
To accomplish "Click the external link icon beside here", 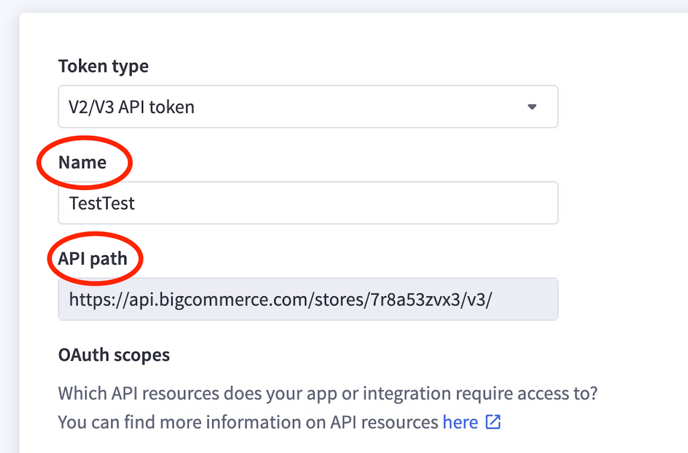I will [493, 422].
